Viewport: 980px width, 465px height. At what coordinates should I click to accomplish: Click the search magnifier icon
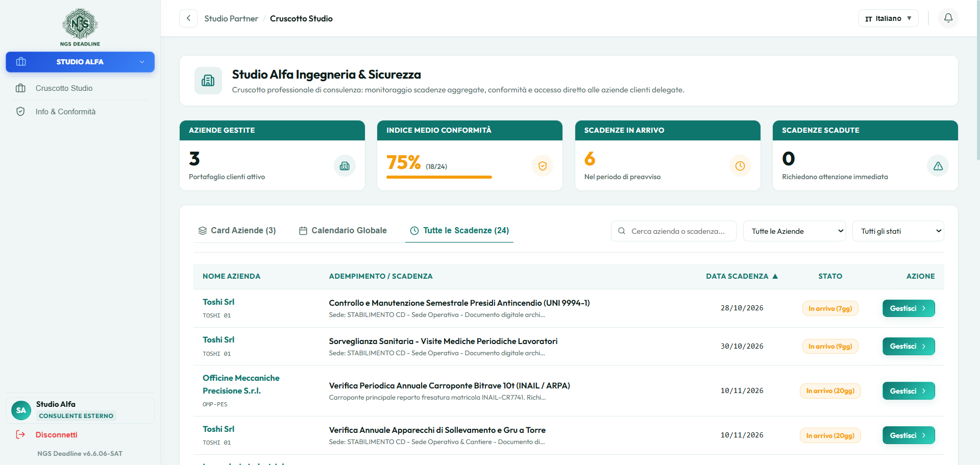(622, 231)
